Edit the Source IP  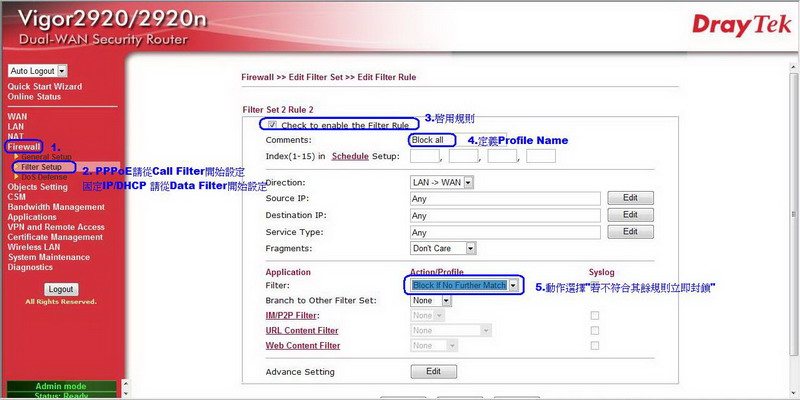tap(630, 198)
